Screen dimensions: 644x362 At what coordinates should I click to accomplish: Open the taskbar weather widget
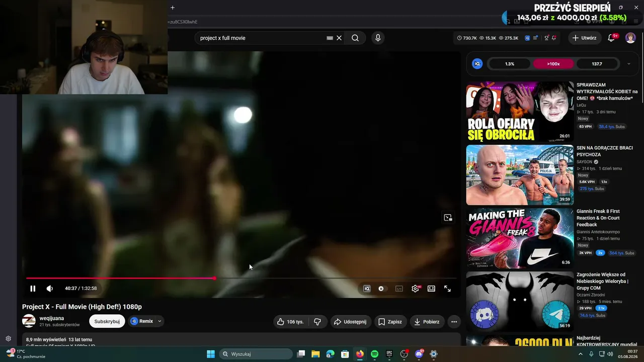[26, 354]
